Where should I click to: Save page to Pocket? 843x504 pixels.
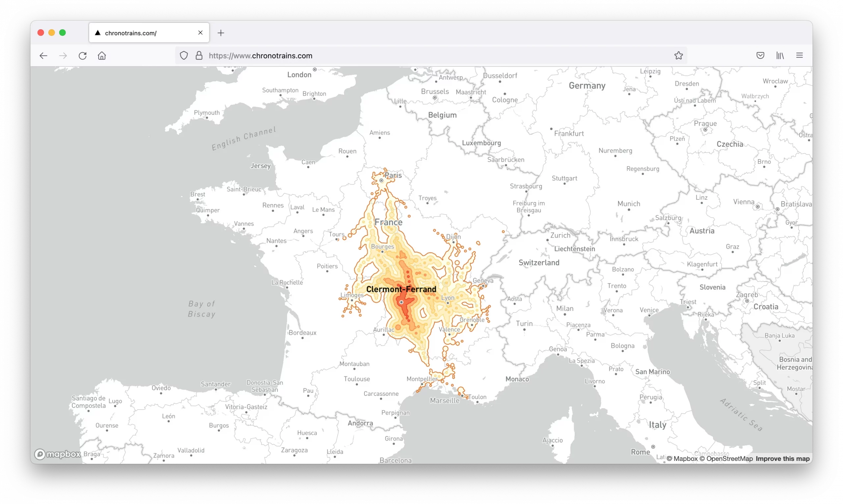tap(760, 55)
